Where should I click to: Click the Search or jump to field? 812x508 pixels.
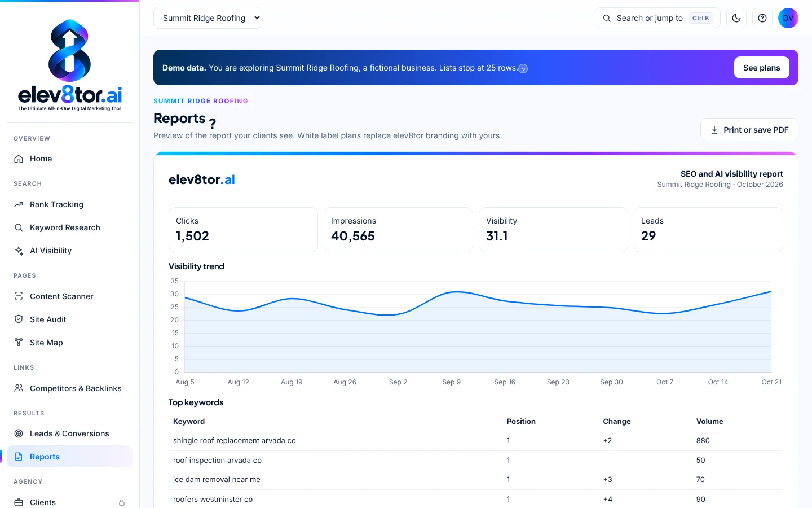pos(657,18)
